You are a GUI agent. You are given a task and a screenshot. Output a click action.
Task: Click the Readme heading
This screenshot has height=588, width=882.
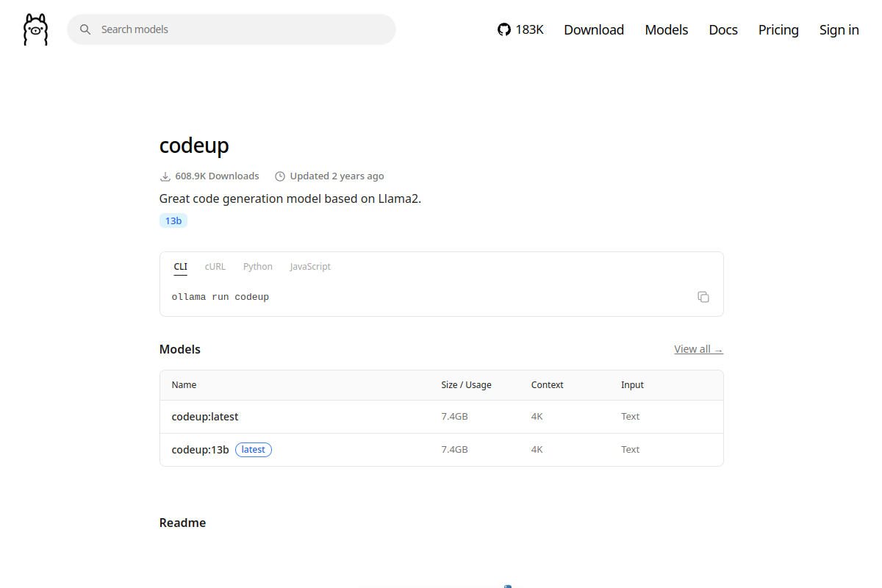click(182, 523)
